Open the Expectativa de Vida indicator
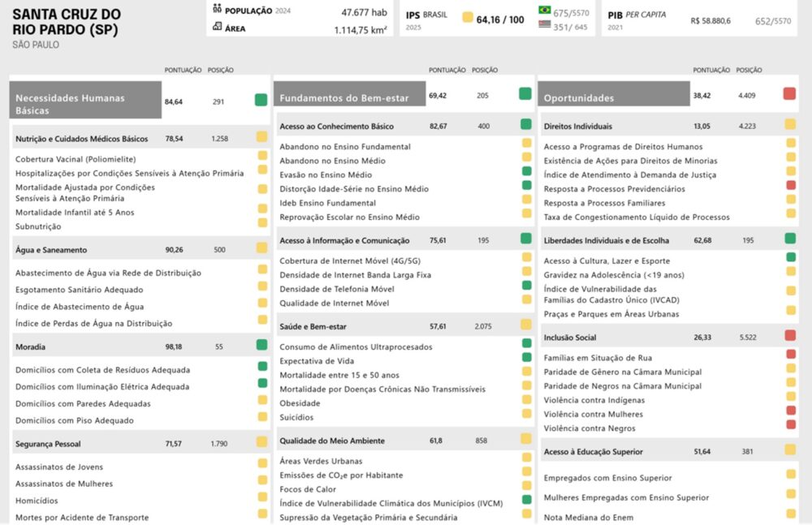The width and height of the screenshot is (812, 525). [315, 360]
